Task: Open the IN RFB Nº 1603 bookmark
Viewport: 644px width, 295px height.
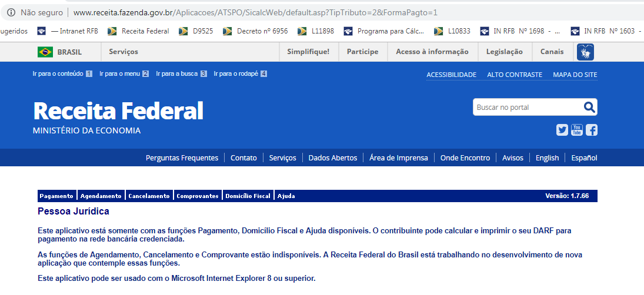Action: (606, 31)
